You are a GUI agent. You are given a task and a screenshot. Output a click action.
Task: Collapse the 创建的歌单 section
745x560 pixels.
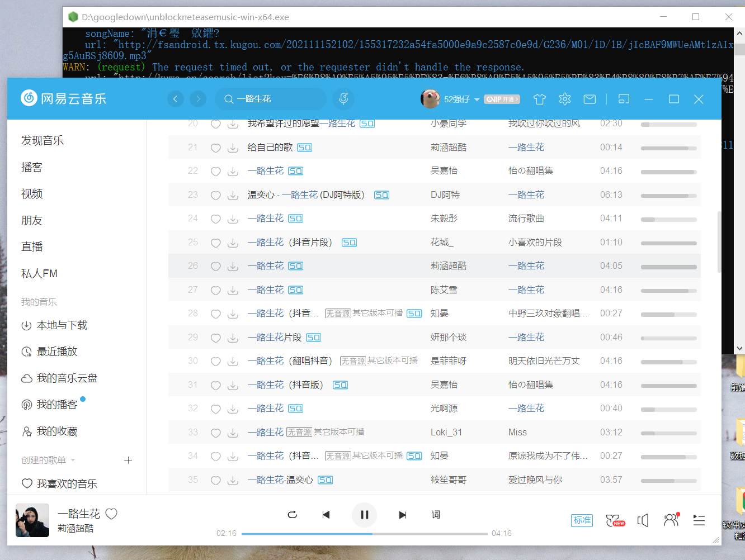(73, 461)
